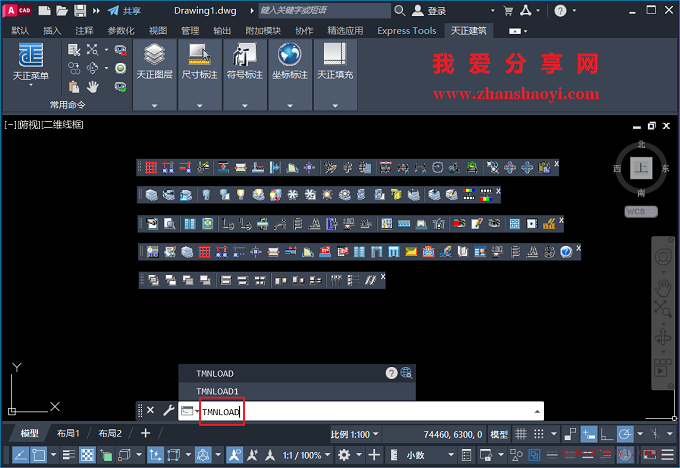Open the 天正图层 panel icon

(155, 54)
